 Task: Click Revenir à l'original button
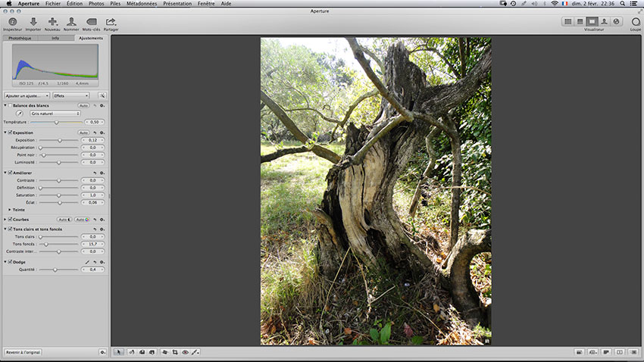[23, 352]
